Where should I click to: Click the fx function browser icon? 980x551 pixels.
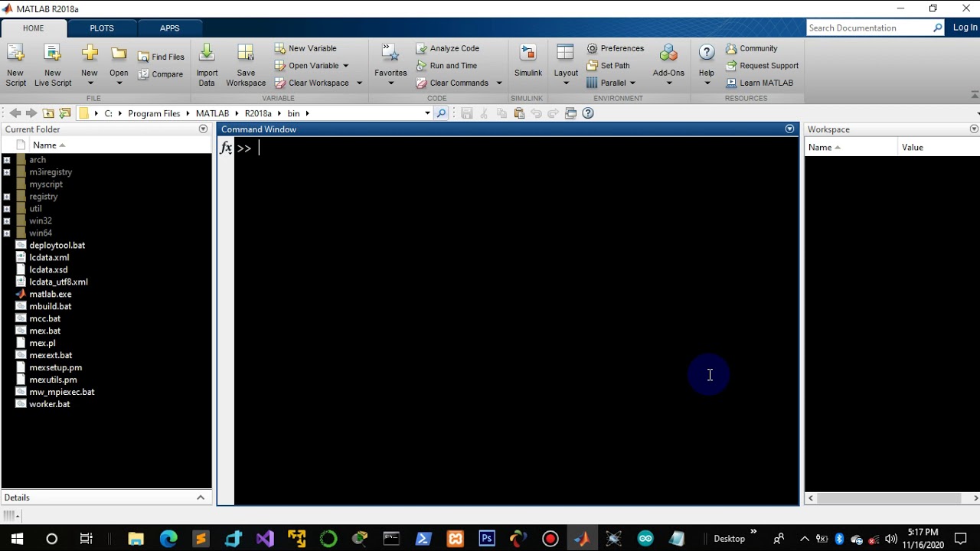pos(226,148)
